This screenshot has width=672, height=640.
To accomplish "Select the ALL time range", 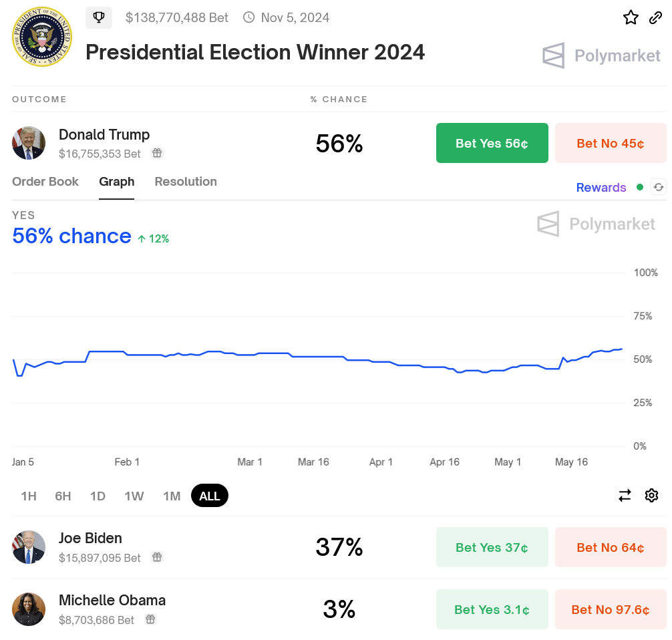I will click(x=210, y=496).
